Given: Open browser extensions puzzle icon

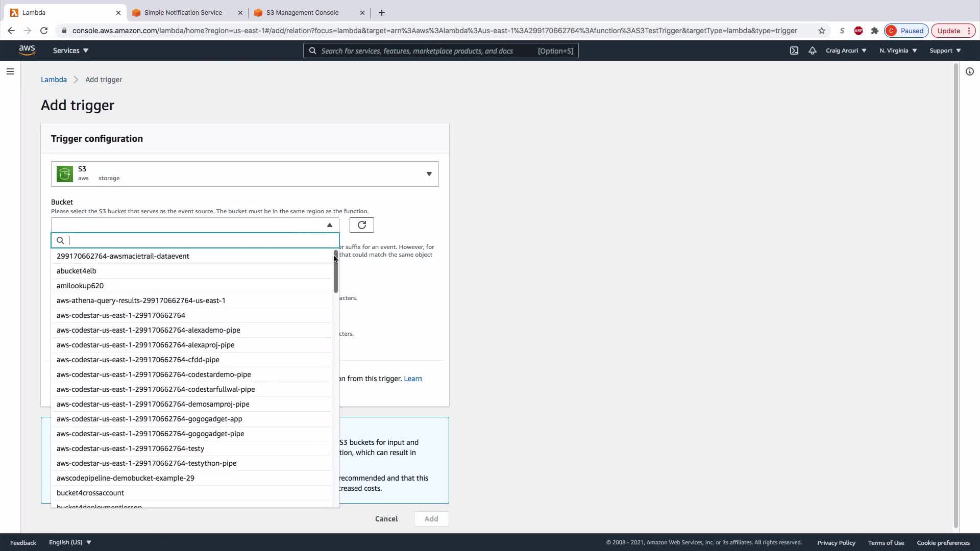Looking at the screenshot, I should [x=875, y=31].
